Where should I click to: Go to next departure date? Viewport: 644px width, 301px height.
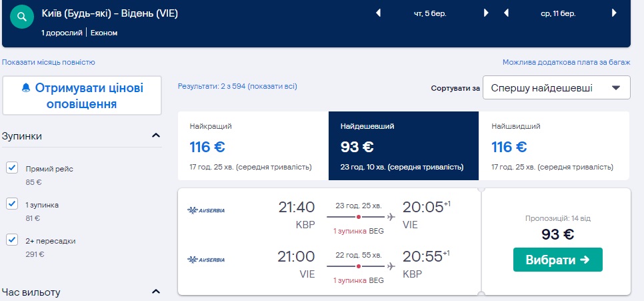tap(486, 13)
